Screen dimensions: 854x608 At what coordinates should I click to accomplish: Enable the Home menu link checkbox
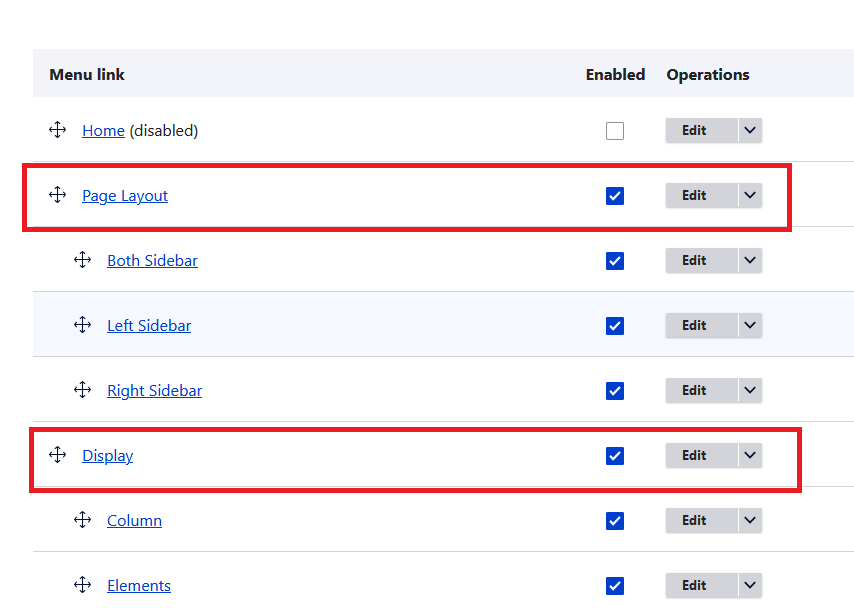[x=615, y=131]
